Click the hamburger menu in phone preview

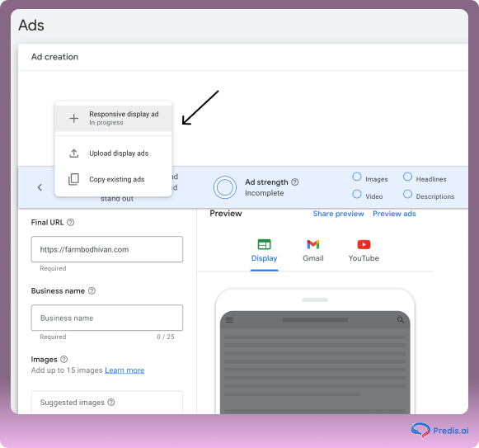[x=229, y=320]
